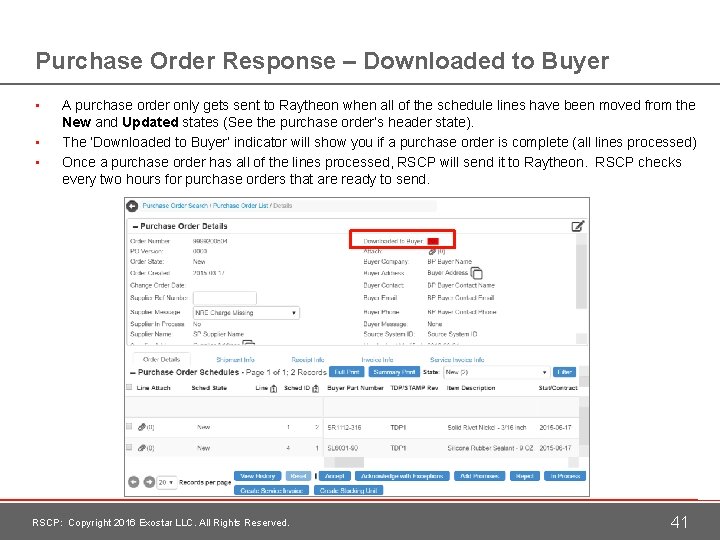Click the Create Service Invoice button
Viewport: 720px width, 540px height.
click(x=271, y=490)
